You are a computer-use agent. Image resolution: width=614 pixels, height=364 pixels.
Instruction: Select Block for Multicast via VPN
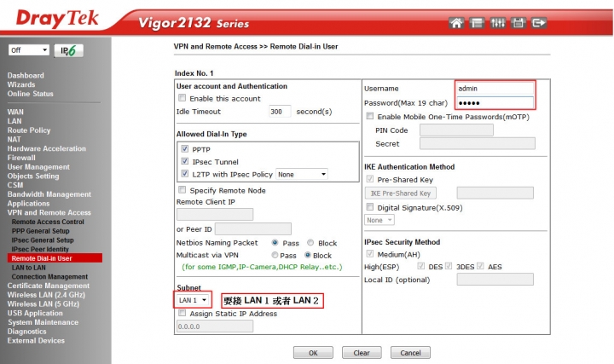(x=308, y=255)
